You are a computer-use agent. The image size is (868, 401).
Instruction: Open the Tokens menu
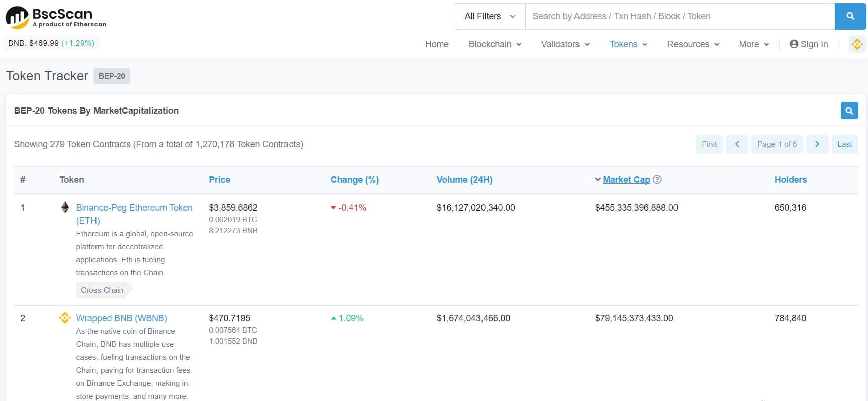click(628, 44)
